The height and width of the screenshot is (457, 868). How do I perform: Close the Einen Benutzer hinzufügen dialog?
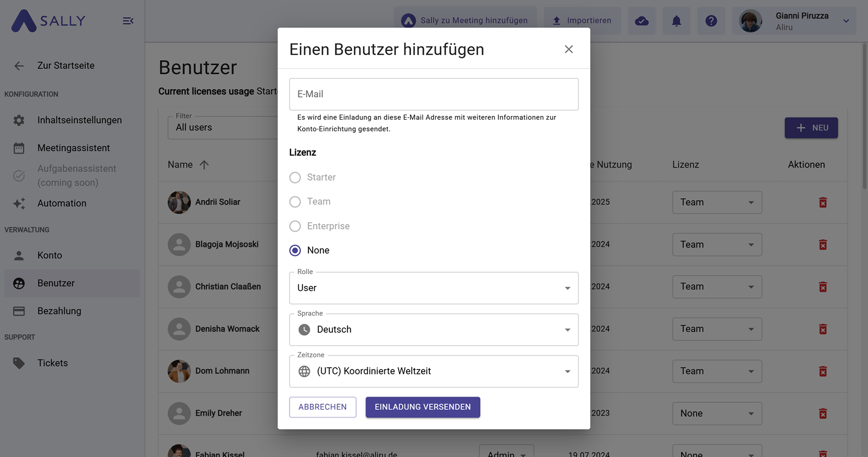[x=568, y=49]
